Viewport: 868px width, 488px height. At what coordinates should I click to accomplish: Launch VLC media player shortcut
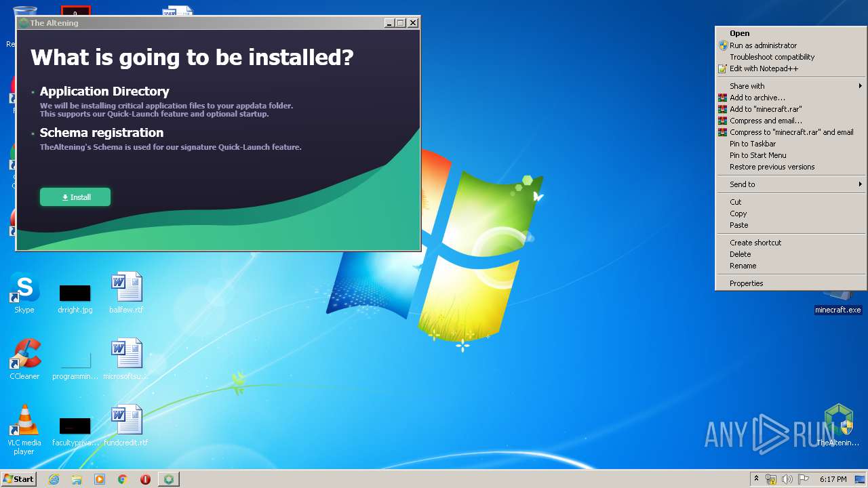coord(24,430)
